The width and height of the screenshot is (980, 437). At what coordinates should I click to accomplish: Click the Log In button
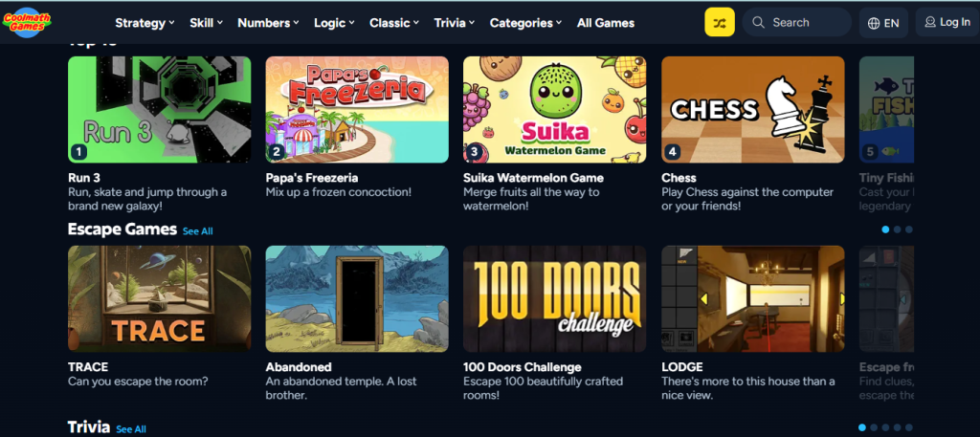pyautogui.click(x=947, y=23)
